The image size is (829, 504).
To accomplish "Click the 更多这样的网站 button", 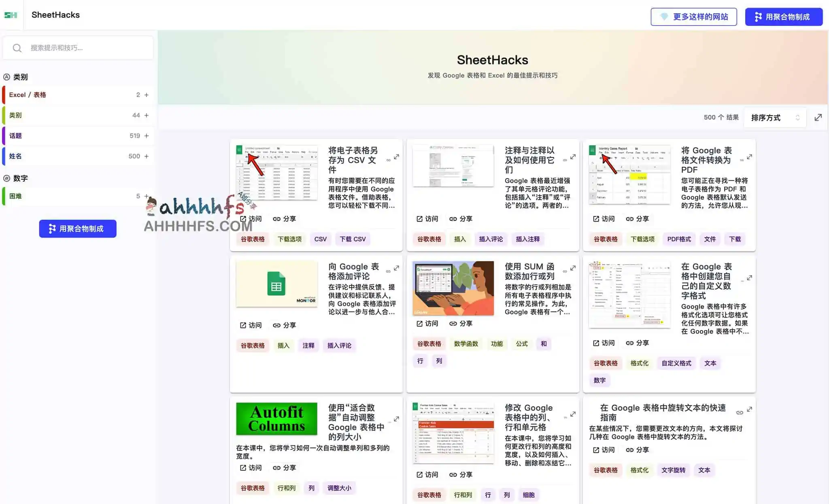I will [693, 17].
